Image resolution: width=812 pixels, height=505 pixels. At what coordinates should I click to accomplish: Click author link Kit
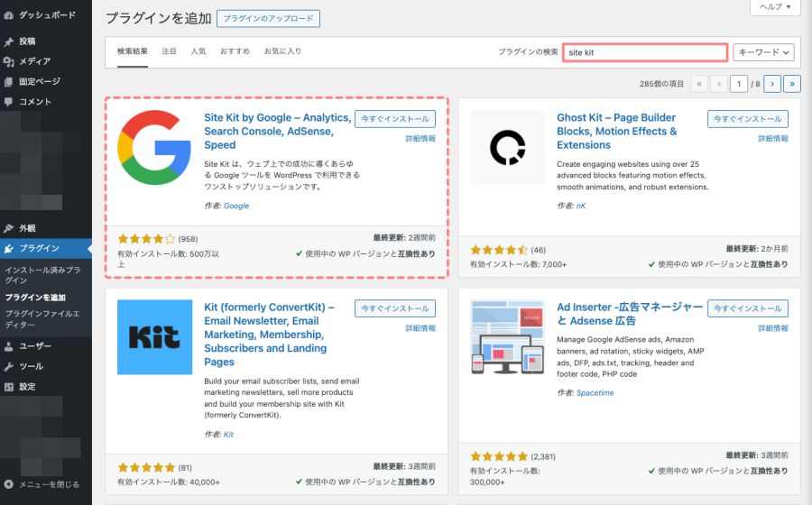228,435
